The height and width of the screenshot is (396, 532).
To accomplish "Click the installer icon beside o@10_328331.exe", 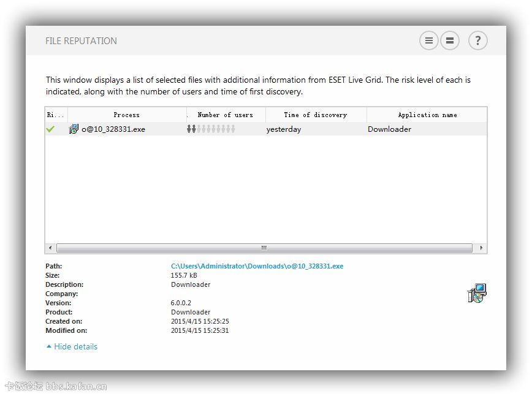I will (74, 129).
